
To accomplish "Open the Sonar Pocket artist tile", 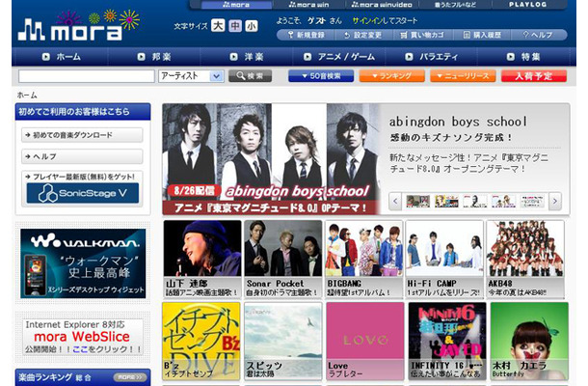I will 283,260.
